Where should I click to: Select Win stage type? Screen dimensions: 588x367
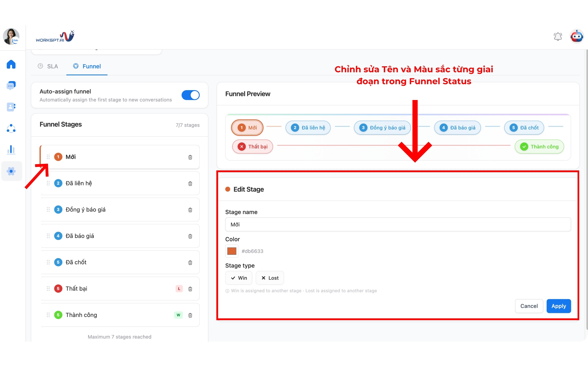239,278
